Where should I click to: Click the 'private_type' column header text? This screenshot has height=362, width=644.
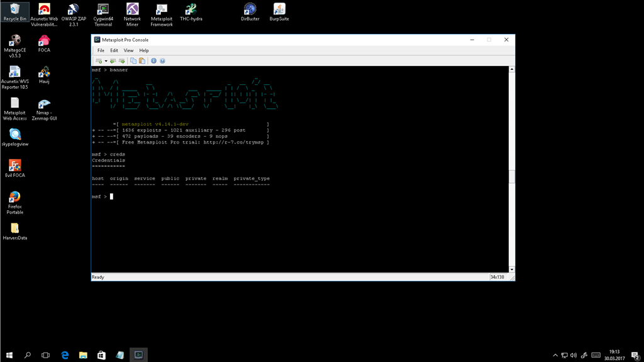[x=252, y=179]
